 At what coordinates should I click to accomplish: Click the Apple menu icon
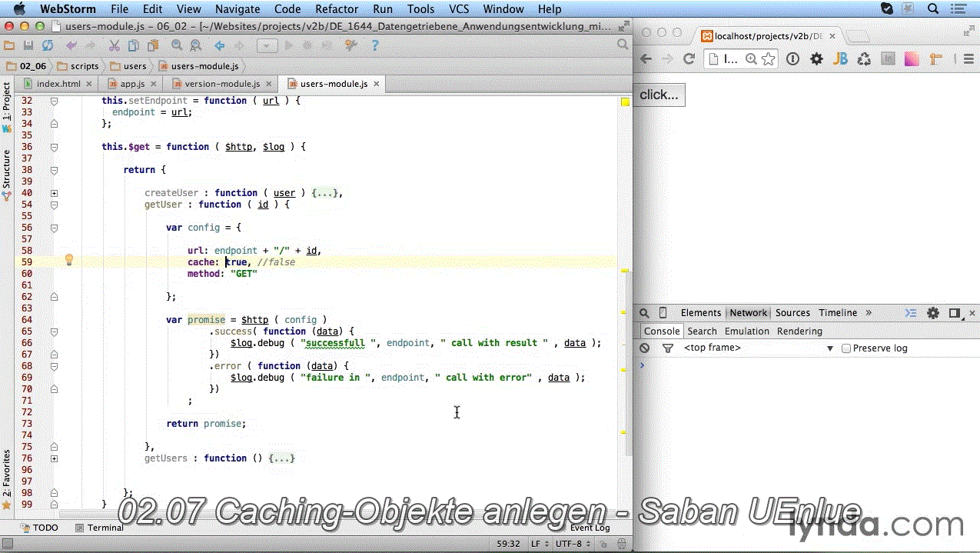coord(18,9)
